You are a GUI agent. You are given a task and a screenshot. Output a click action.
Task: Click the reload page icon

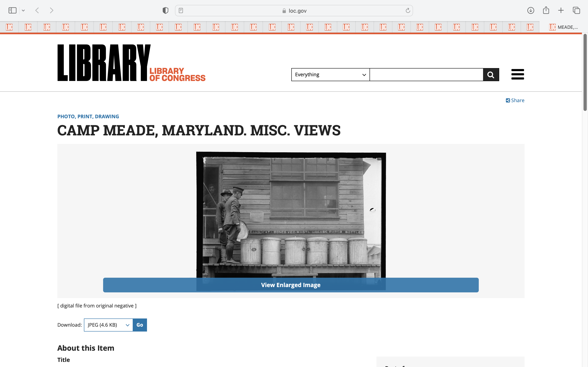tap(408, 10)
